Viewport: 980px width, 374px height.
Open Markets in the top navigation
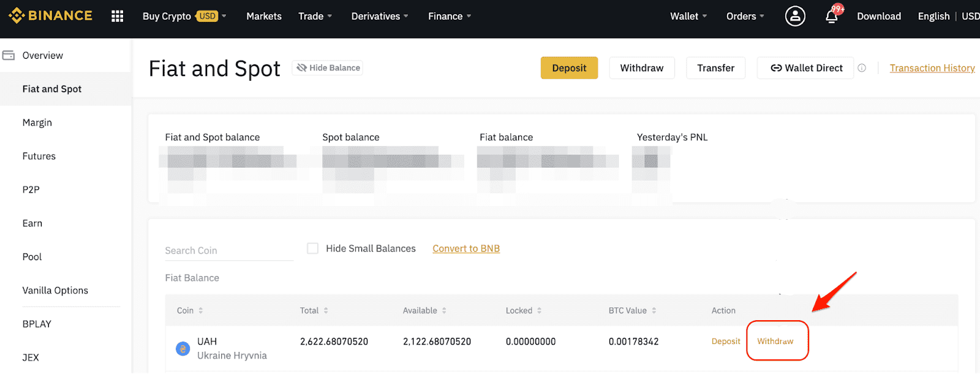click(264, 17)
